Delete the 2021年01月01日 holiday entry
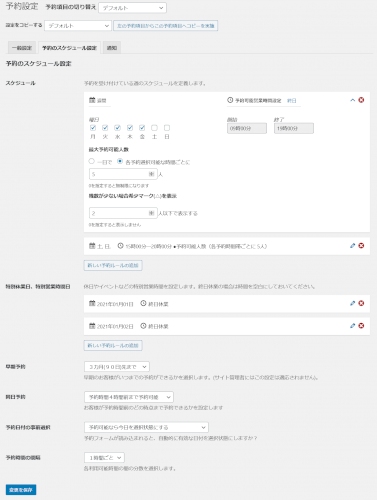This screenshot has width=377, height=500. pyautogui.click(x=361, y=303)
